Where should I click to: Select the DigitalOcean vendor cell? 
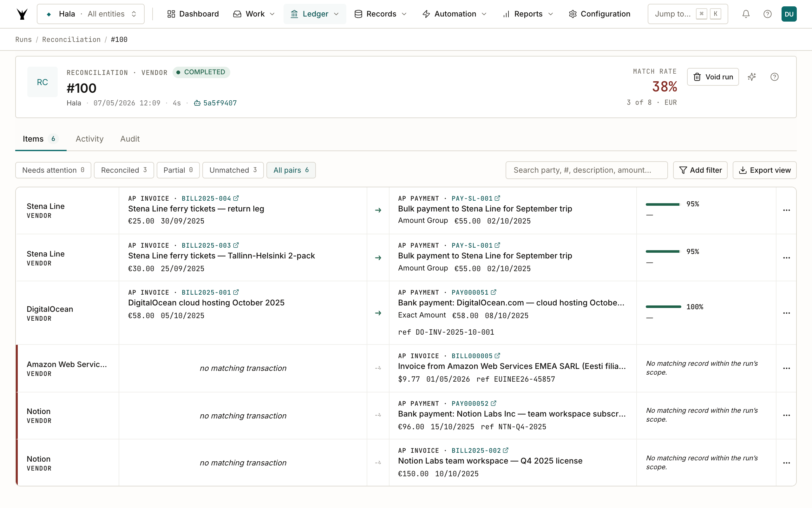pos(67,313)
